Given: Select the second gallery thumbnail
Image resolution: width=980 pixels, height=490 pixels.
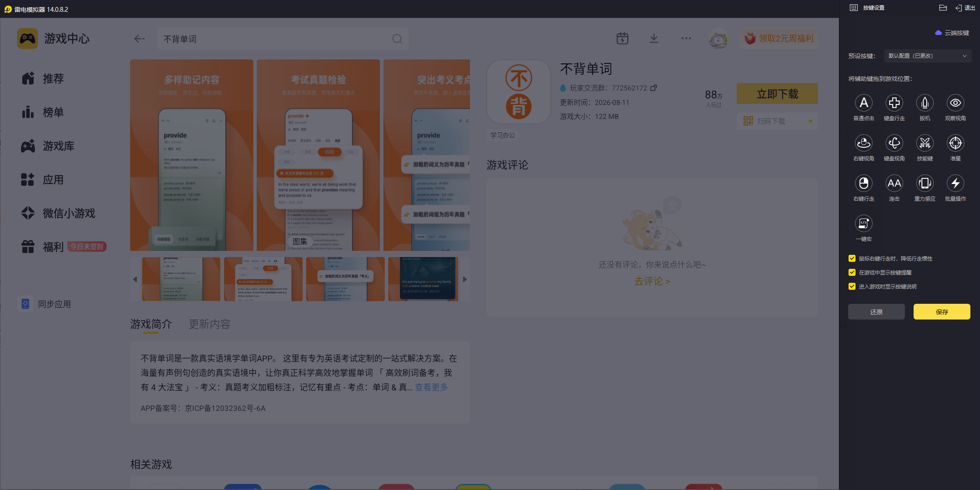Looking at the screenshot, I should point(263,279).
